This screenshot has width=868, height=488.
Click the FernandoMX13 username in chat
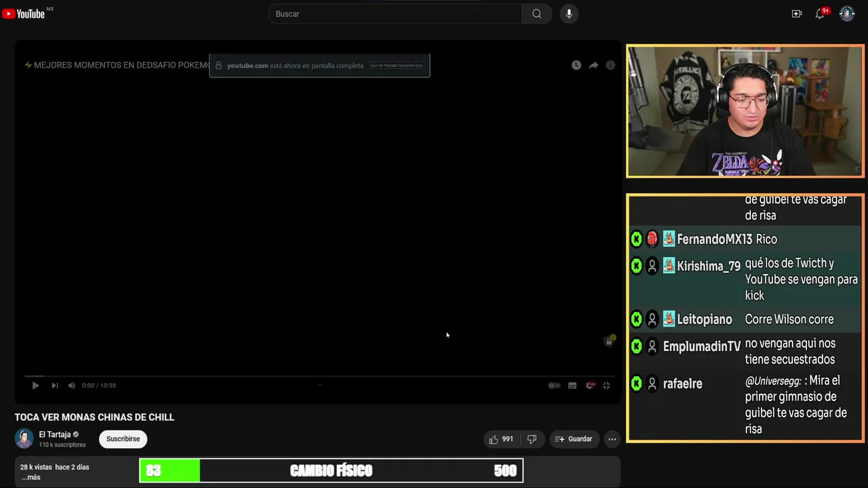(715, 239)
